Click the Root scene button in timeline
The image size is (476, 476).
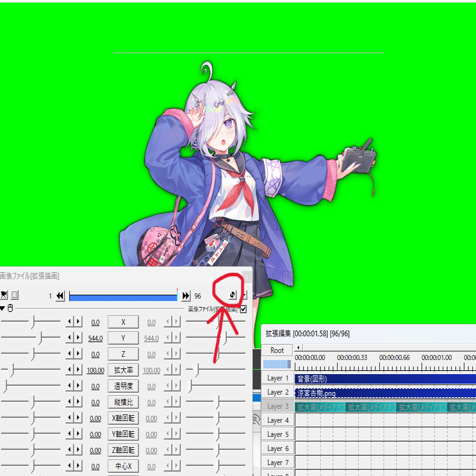coord(277,350)
